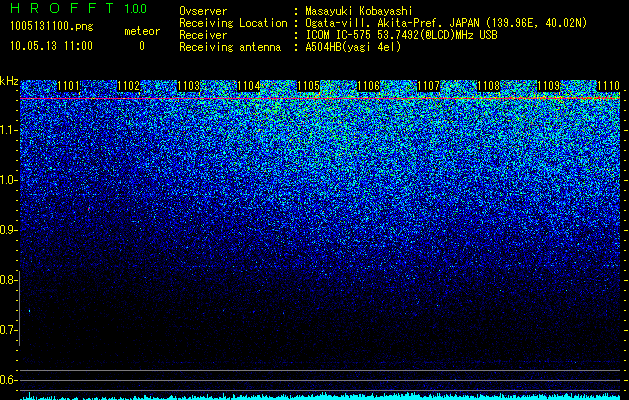Click the 1109 time marker
The width and height of the screenshot is (629, 400).
click(548, 86)
